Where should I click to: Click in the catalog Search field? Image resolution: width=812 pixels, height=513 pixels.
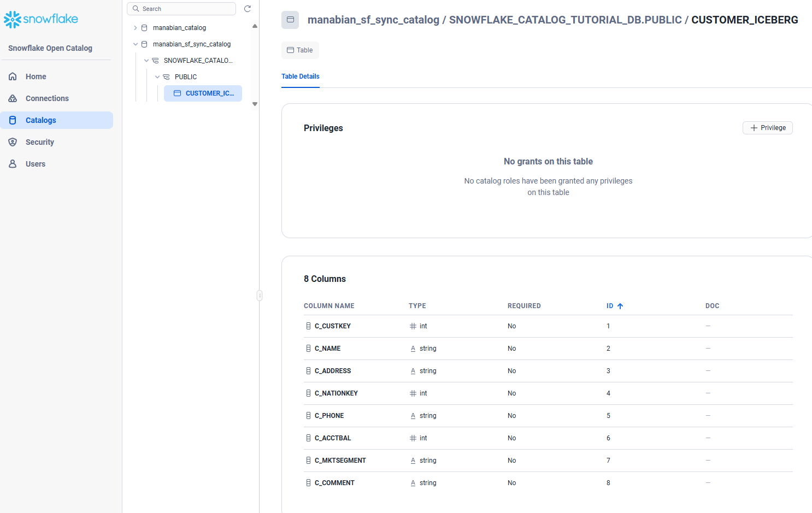[x=181, y=9]
